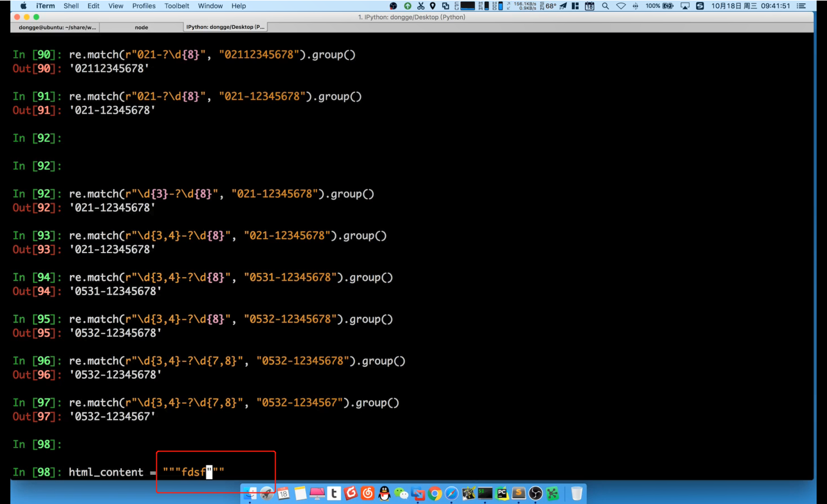Select the IPython dongge/Desktop tab
This screenshot has width=827, height=504.
[225, 27]
